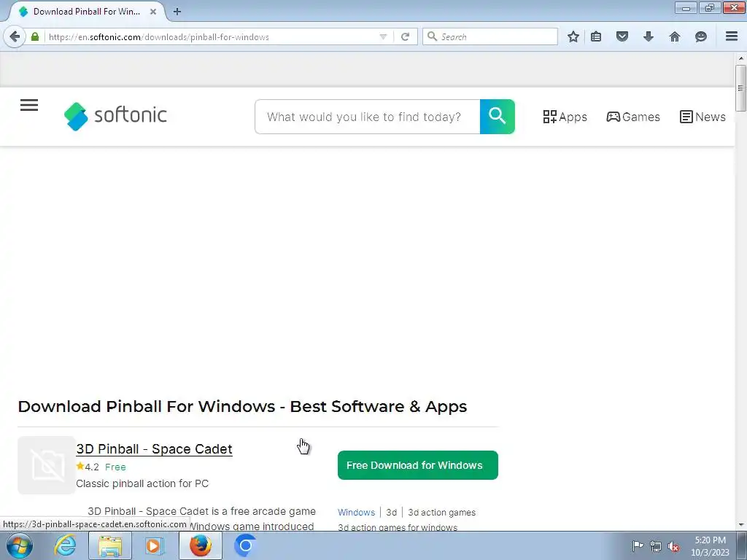Open Windows Media Player from taskbar
Viewport: 747px width, 560px height.
tap(154, 545)
